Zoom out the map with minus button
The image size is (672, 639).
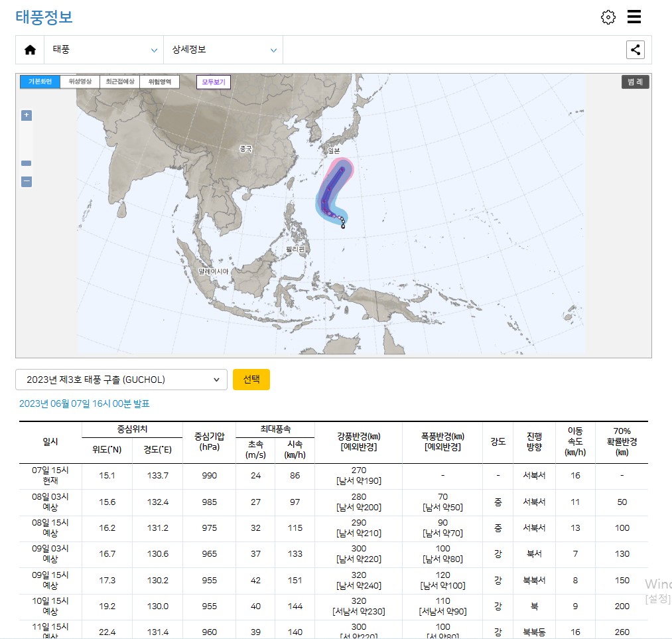coord(26,182)
